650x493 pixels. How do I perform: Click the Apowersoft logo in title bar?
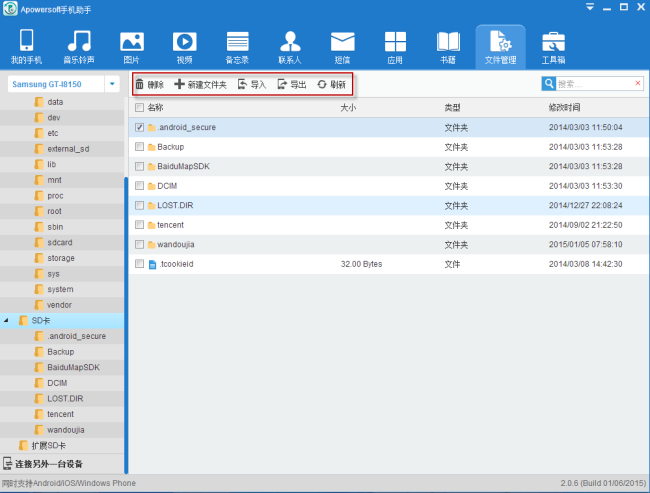10,9
